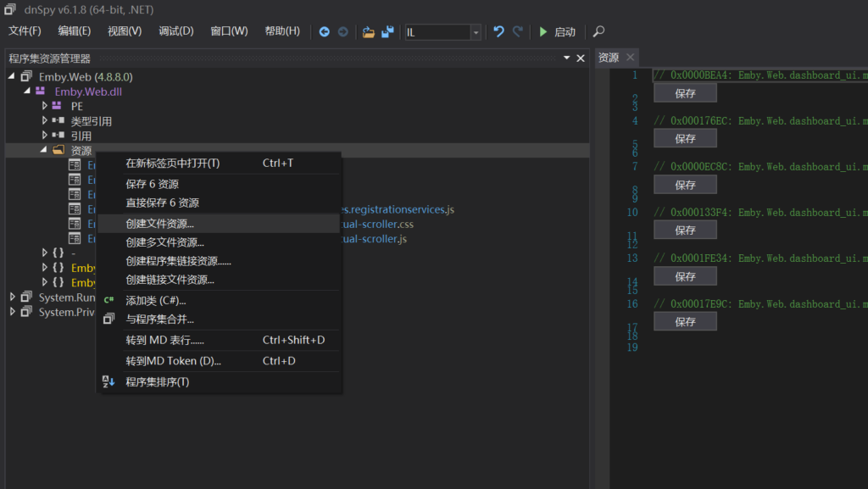The width and height of the screenshot is (868, 489).
Task: Click 保存 below the 0x000176EC comment
Action: coord(685,138)
